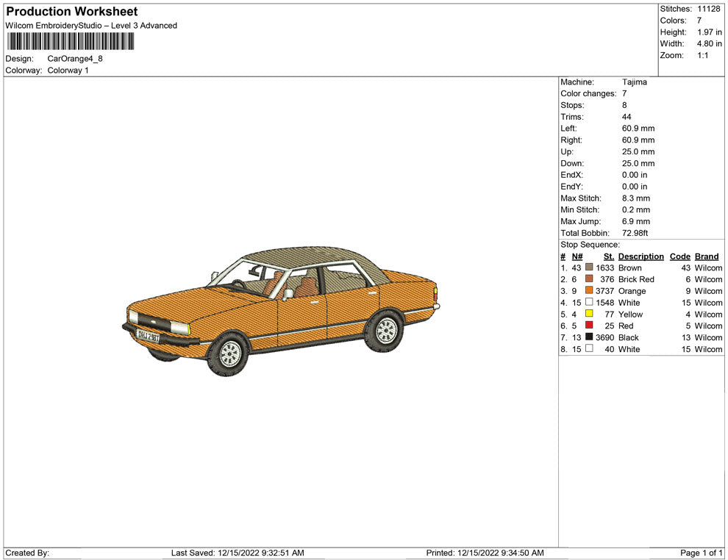728x560 pixels.
Task: Select the Yellow thread color swatch
Action: coord(589,315)
